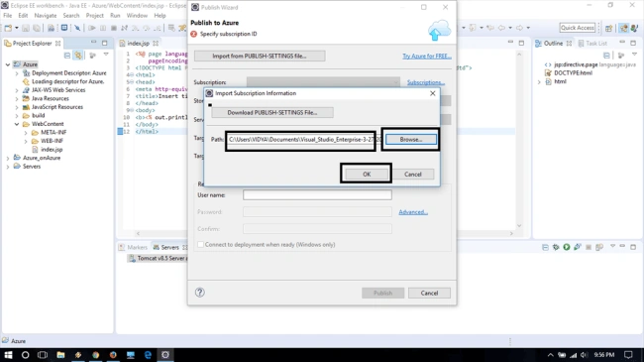This screenshot has width=644, height=362.
Task: Click Collapse All in Project Explorer
Action: tap(67, 56)
